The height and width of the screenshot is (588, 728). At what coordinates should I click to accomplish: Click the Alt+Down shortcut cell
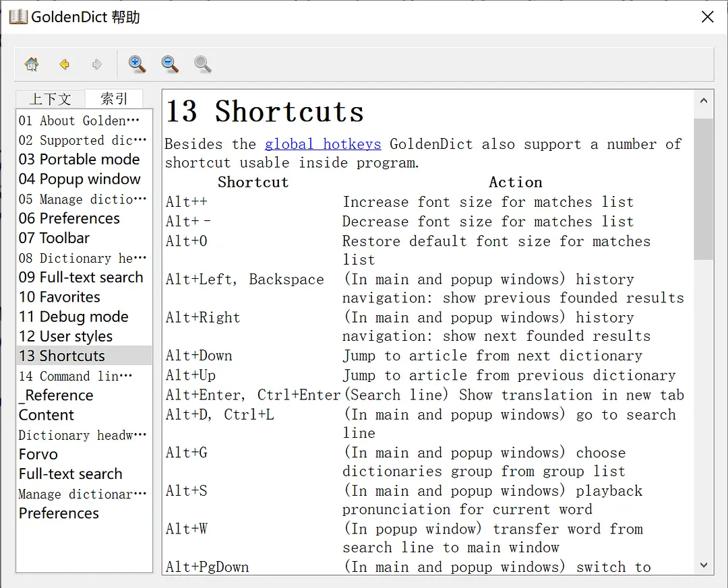pos(199,356)
